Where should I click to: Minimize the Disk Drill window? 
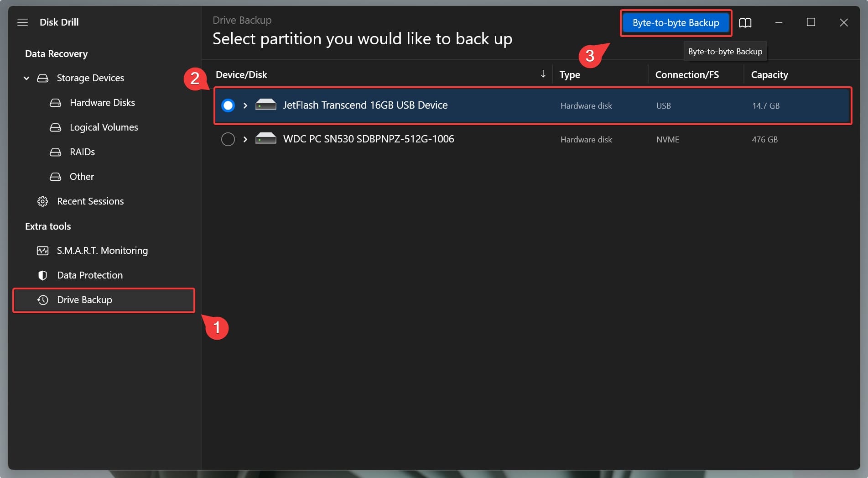click(x=779, y=22)
